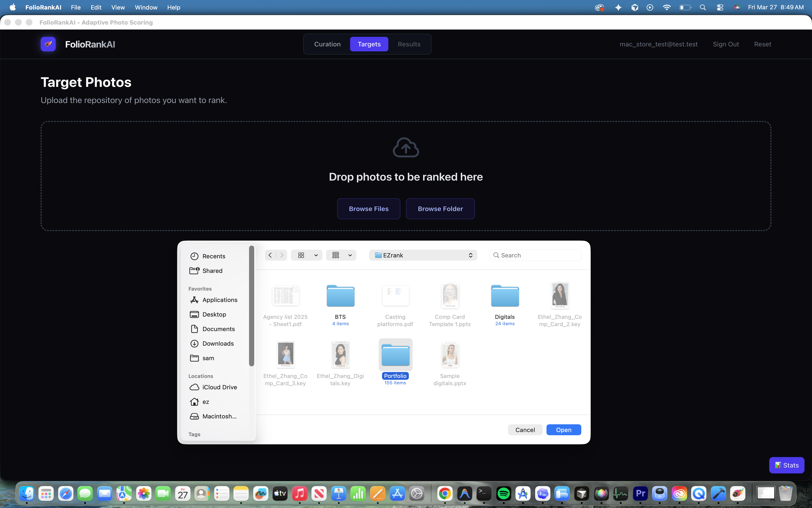Click the Creative Cloud menu bar icon
The image size is (812, 508).
(599, 7)
